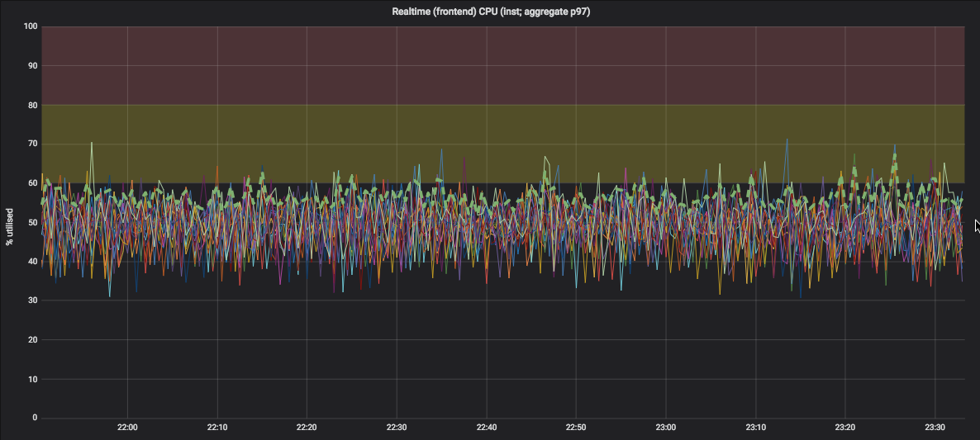Click y-axis value 0
980x440 pixels.
[35, 418]
